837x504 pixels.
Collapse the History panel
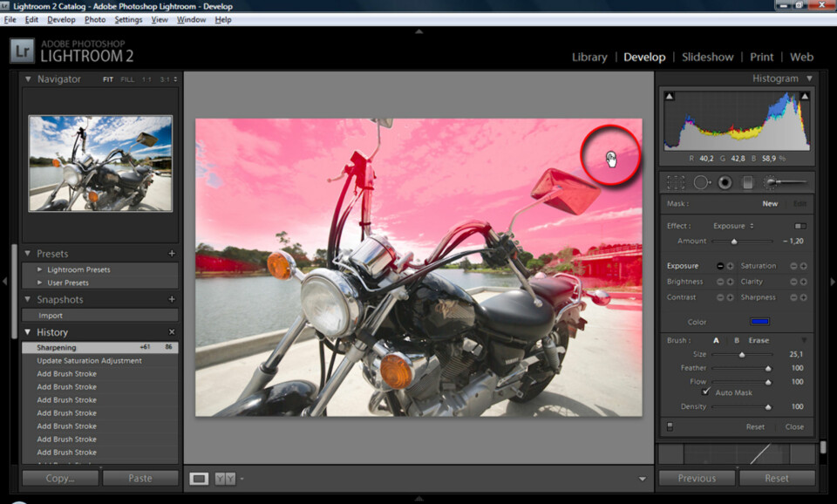28,332
